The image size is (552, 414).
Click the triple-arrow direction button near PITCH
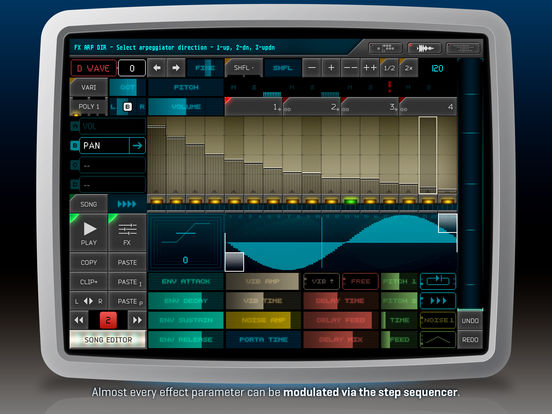pyautogui.click(x=438, y=301)
